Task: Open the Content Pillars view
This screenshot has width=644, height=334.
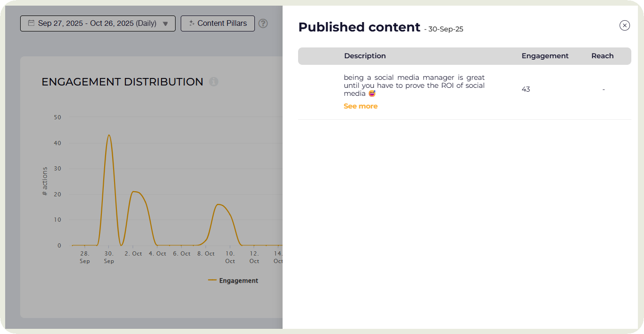Action: [x=217, y=23]
